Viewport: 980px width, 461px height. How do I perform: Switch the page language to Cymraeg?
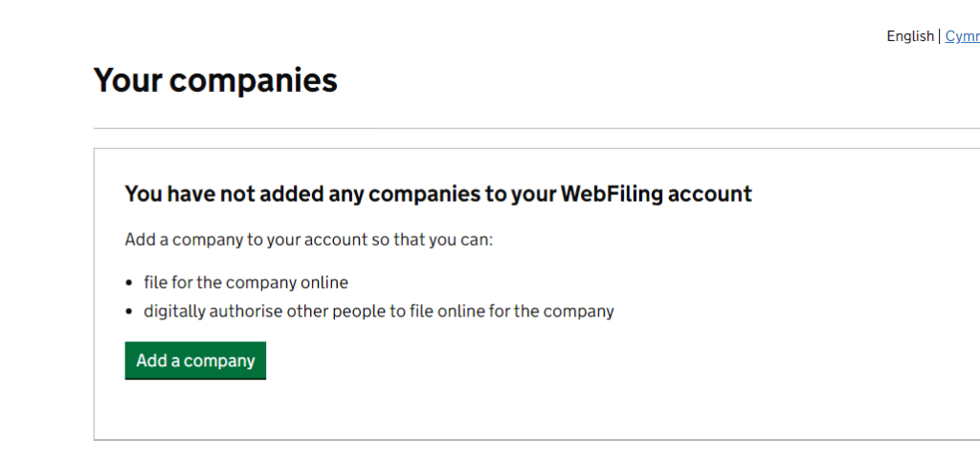click(962, 36)
